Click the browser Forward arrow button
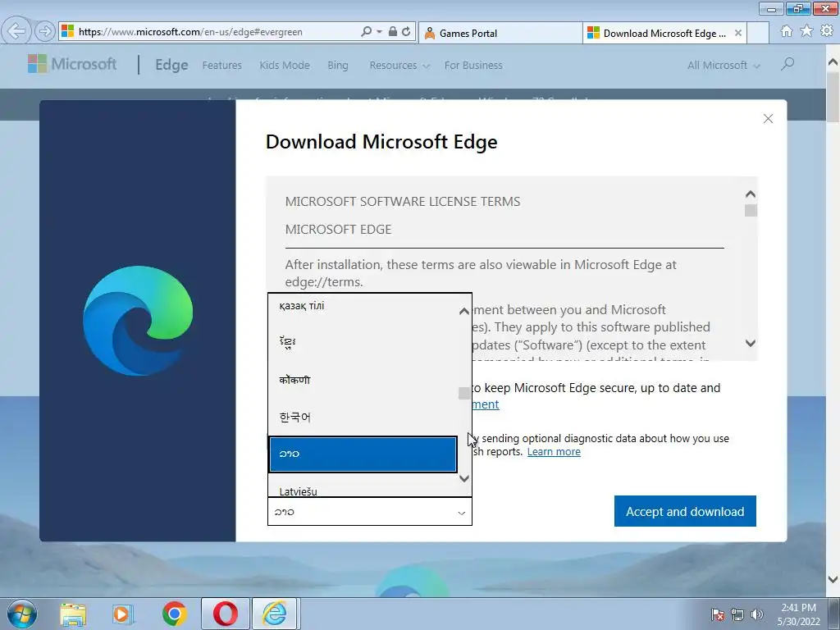Viewport: 840px width, 630px height. (45, 32)
